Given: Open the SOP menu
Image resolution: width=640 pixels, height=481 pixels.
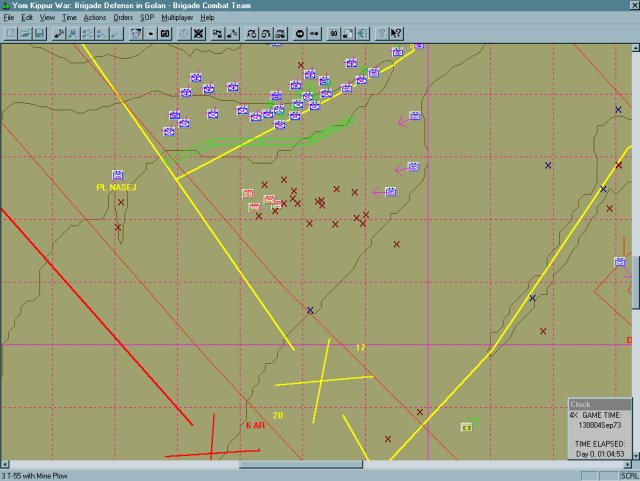Looking at the screenshot, I should coord(147,18).
